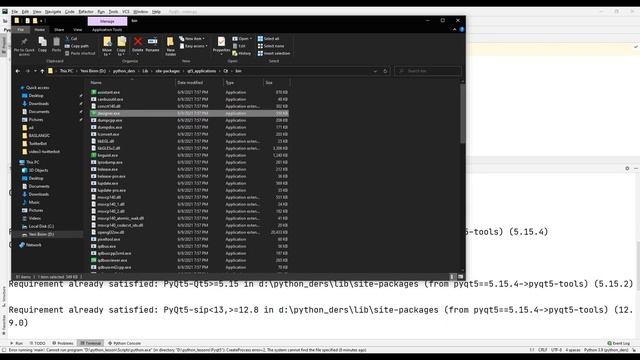
Task: Open Copy to dropdown
Action: click(x=122, y=46)
